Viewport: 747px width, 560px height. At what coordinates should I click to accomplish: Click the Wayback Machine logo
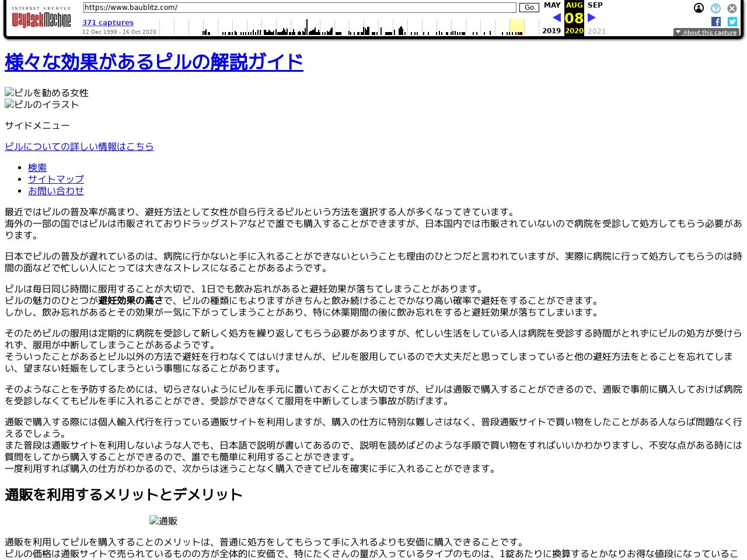[x=41, y=18]
